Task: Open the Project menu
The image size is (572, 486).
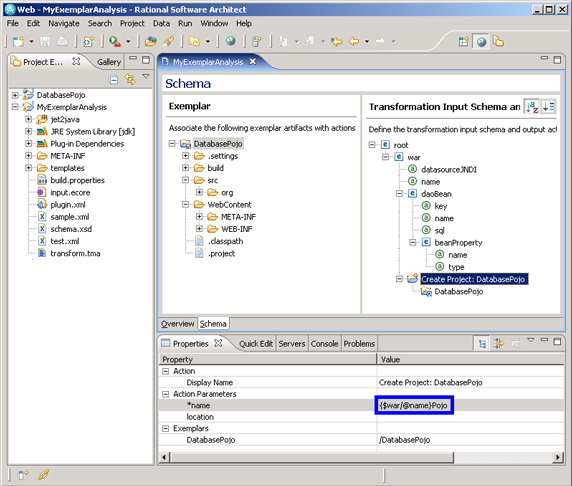Action: coord(132,23)
